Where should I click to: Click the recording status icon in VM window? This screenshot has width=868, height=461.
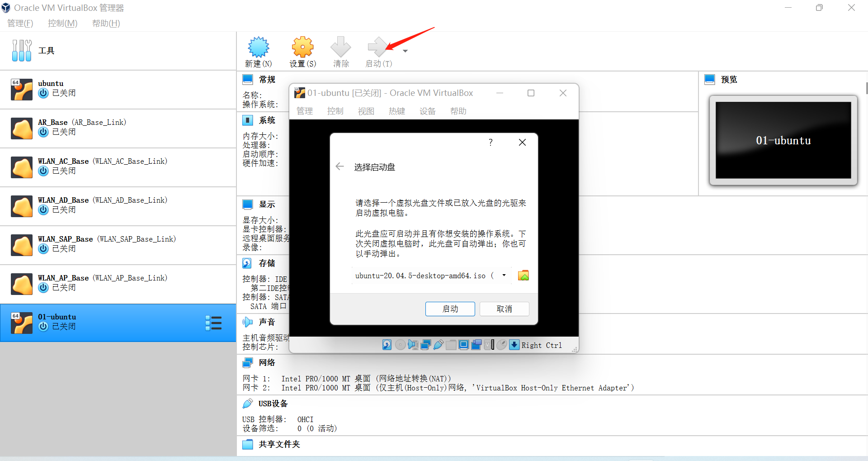tap(476, 345)
